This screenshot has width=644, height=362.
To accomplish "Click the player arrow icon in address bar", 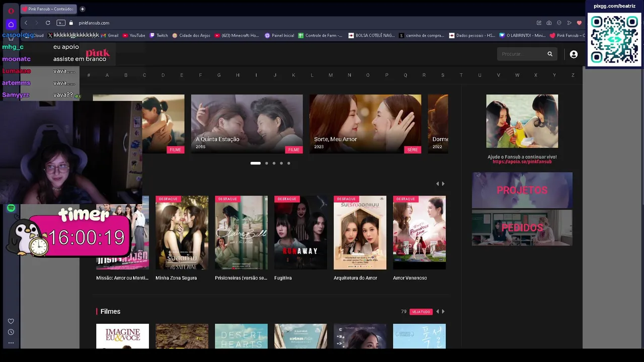I will [569, 23].
